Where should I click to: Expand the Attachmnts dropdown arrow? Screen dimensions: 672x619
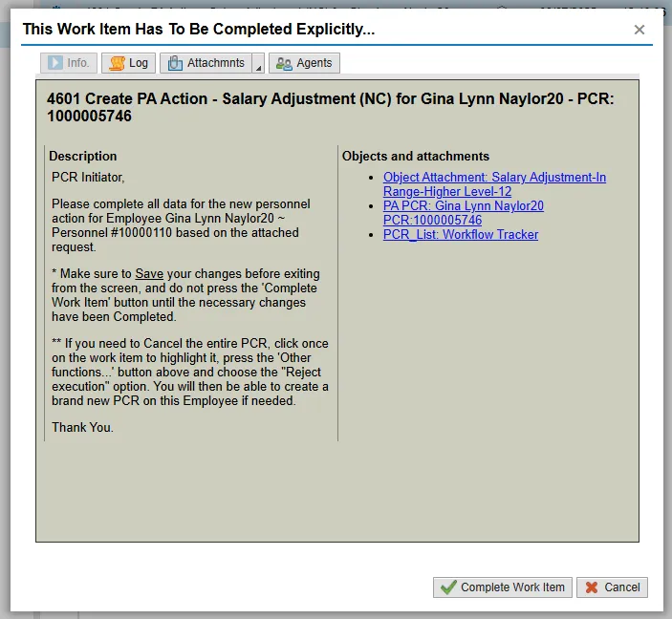click(258, 63)
